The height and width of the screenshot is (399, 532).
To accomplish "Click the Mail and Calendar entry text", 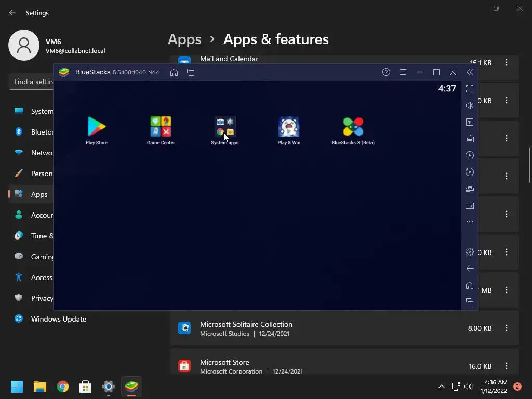I will 229,59.
